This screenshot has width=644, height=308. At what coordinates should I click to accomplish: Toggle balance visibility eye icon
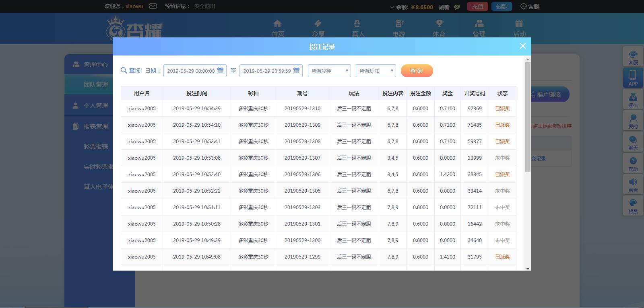pos(457,7)
